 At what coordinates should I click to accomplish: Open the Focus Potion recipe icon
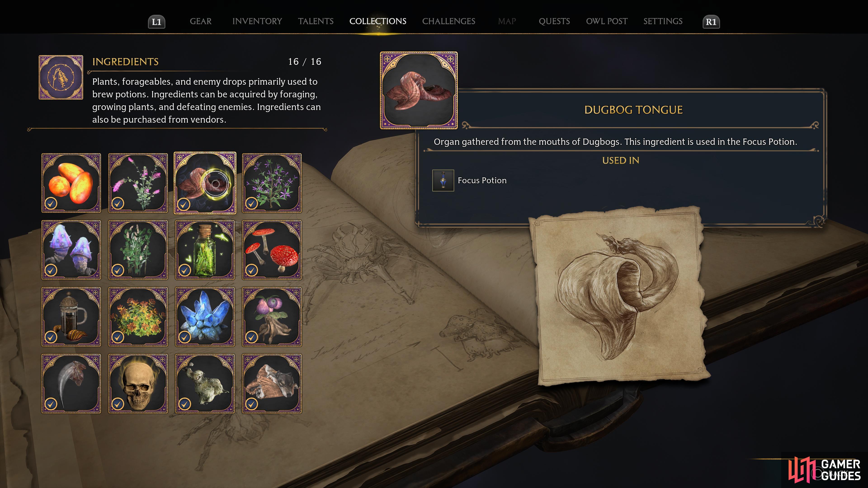443,181
